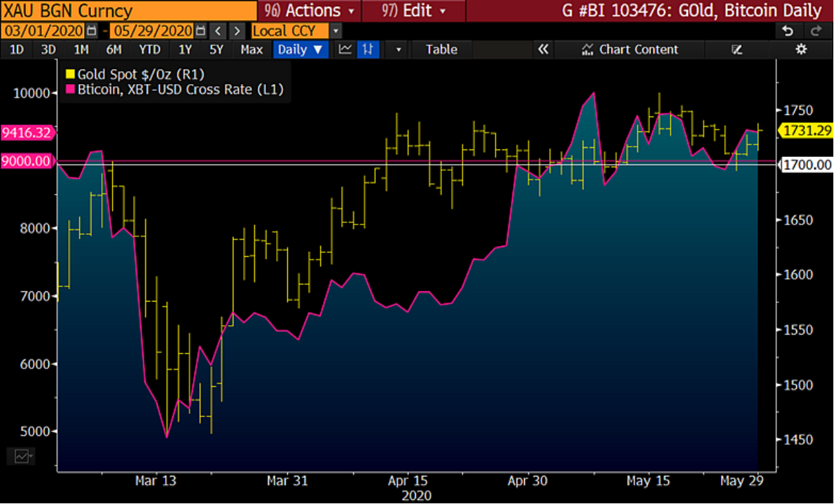Click the chart title G #BI 103476

(693, 10)
